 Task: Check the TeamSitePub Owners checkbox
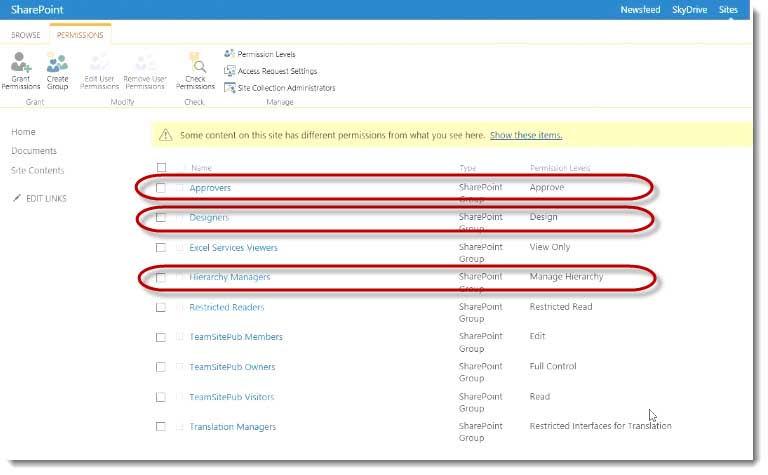[x=161, y=367]
